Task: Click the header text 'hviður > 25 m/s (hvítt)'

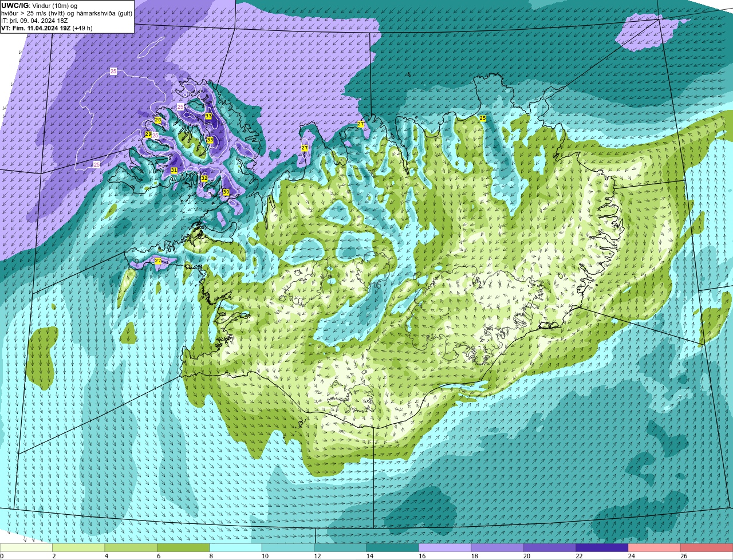Action: (x=34, y=13)
